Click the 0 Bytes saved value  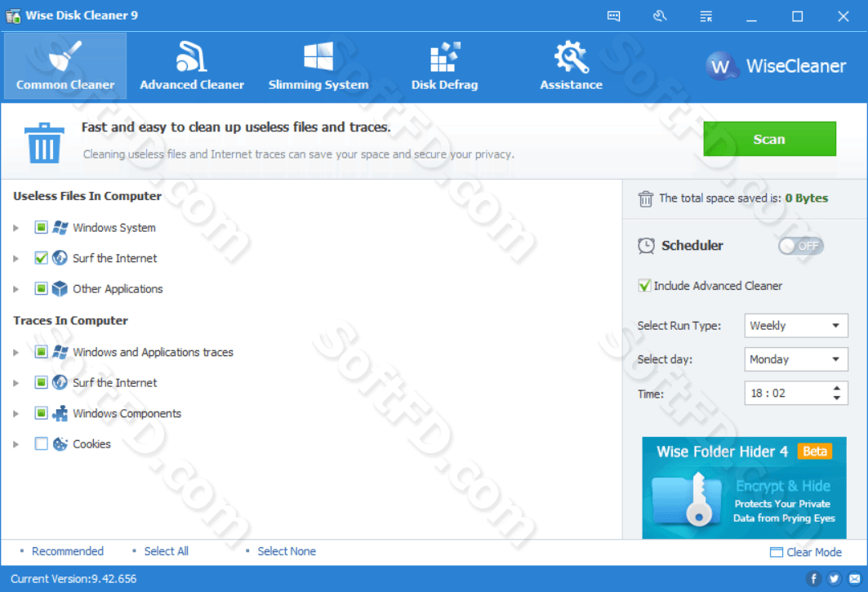pos(807,198)
